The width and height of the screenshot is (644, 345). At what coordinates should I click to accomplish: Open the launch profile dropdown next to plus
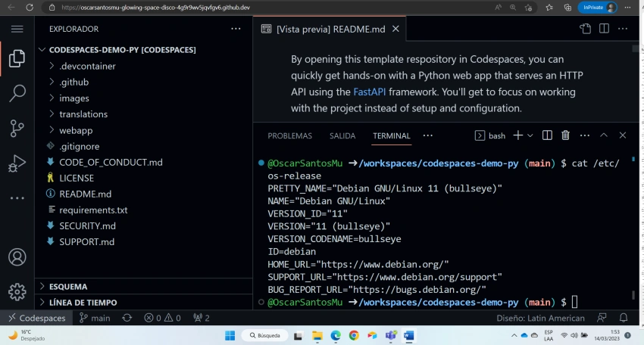[x=530, y=135]
